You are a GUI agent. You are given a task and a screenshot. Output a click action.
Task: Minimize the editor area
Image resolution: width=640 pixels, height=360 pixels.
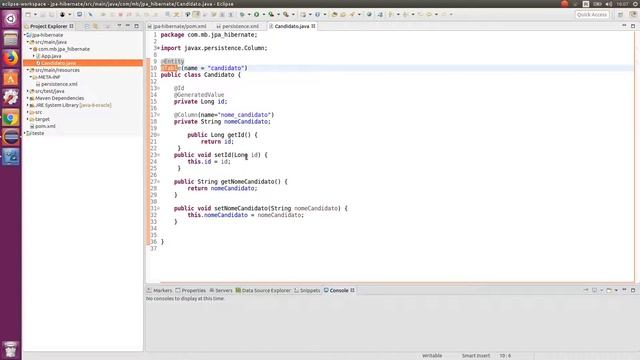624,26
